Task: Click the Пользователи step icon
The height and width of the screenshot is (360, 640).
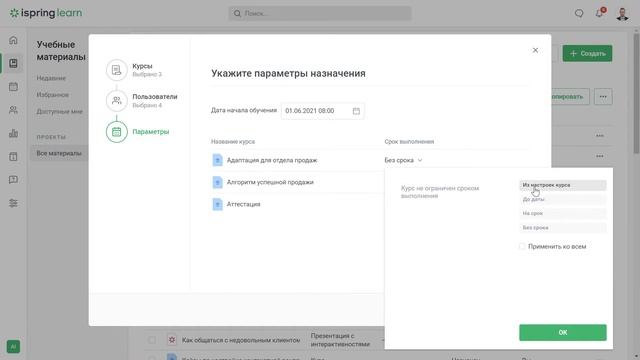Action: pos(116,100)
